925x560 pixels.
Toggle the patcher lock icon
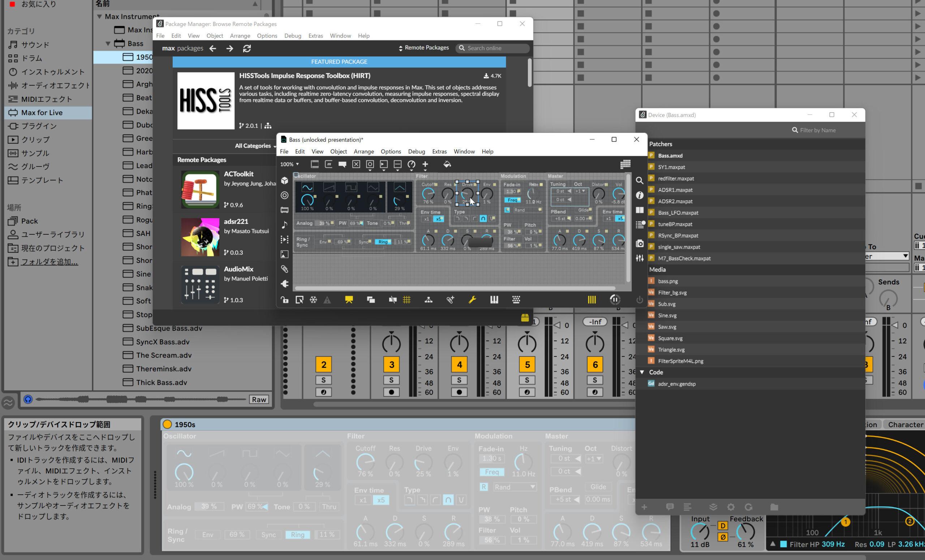coord(285,300)
